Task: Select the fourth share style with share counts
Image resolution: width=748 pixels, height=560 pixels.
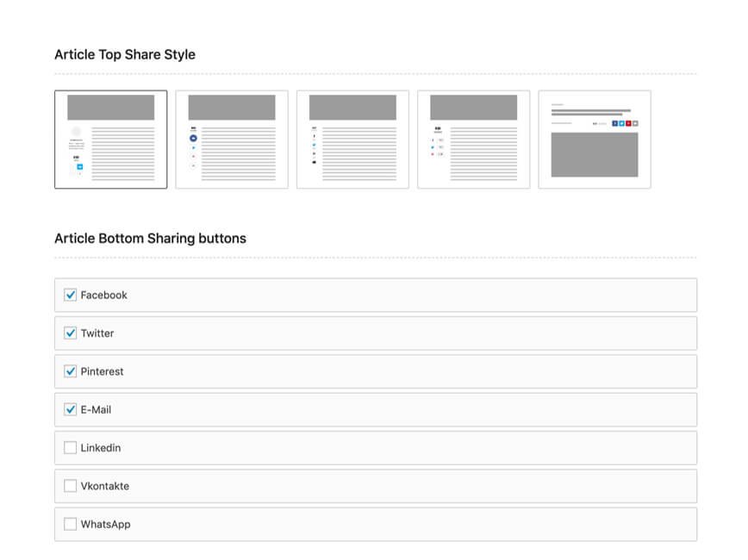Action: pyautogui.click(x=474, y=140)
